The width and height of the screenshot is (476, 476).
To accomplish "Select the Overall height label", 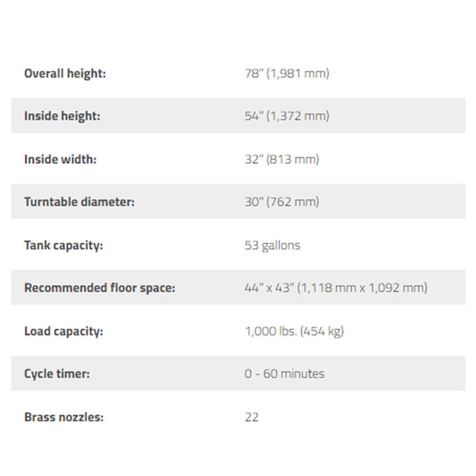I will click(x=65, y=74).
